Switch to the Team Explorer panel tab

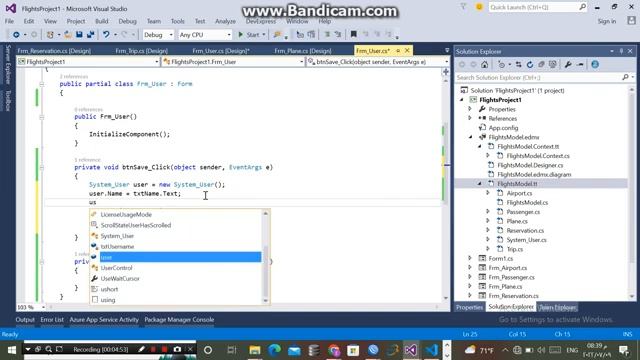pyautogui.click(x=558, y=307)
